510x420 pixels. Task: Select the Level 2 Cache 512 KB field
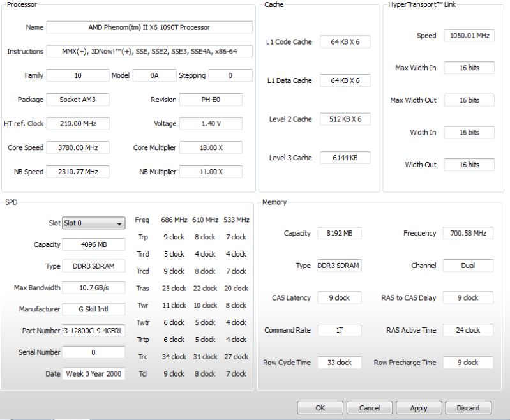coord(345,119)
